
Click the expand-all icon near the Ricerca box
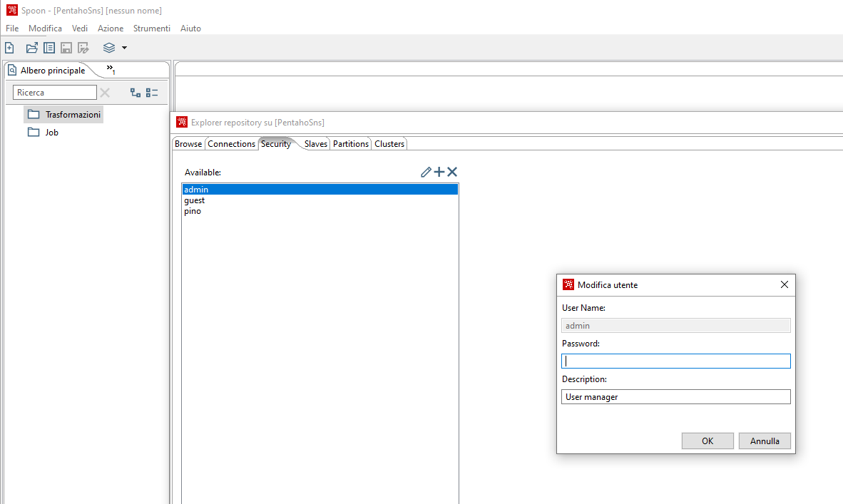(x=134, y=92)
